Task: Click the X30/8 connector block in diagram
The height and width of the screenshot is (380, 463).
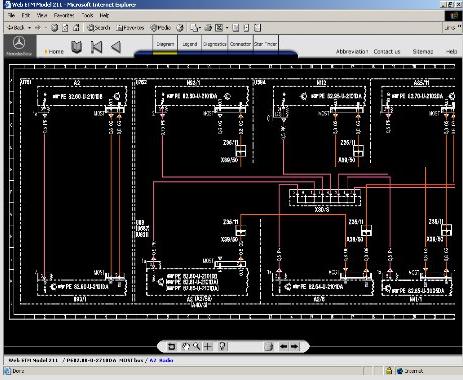Action: (x=325, y=197)
